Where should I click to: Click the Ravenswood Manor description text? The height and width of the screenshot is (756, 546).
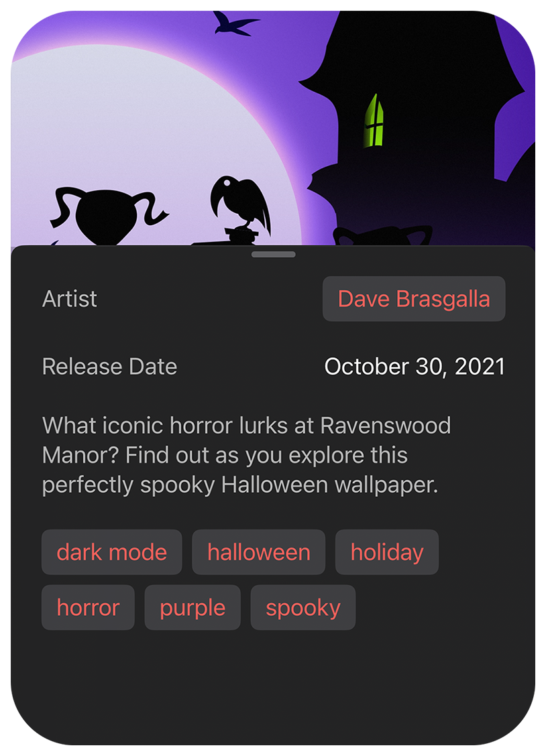click(246, 455)
